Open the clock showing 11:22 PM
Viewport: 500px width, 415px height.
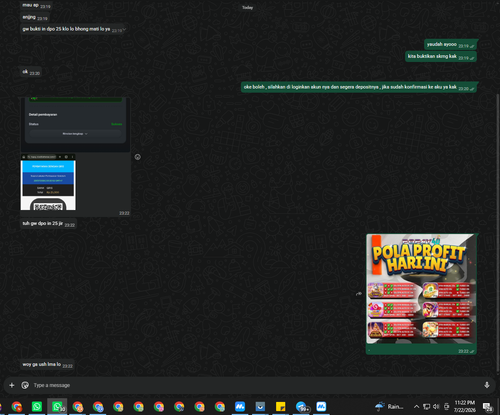click(465, 406)
